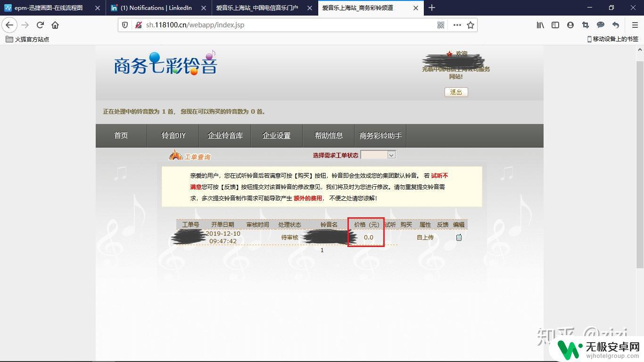Open the 商务彩铃助手 menu item

380,136
